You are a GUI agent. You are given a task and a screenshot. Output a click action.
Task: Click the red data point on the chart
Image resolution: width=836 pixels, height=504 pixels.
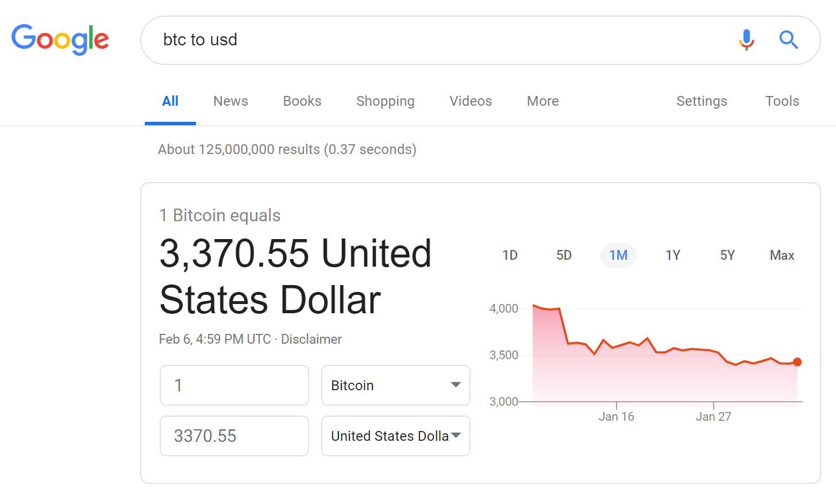pyautogui.click(x=798, y=361)
